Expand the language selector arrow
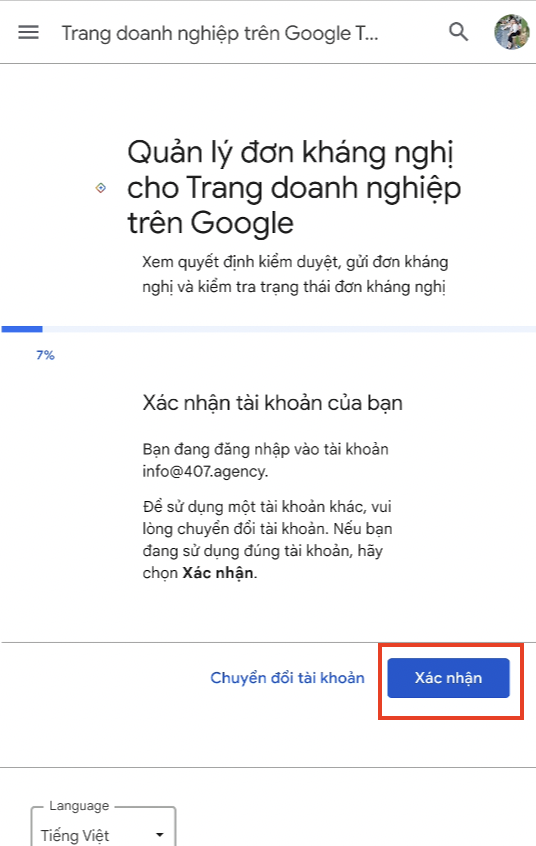536x846 pixels. pos(159,835)
